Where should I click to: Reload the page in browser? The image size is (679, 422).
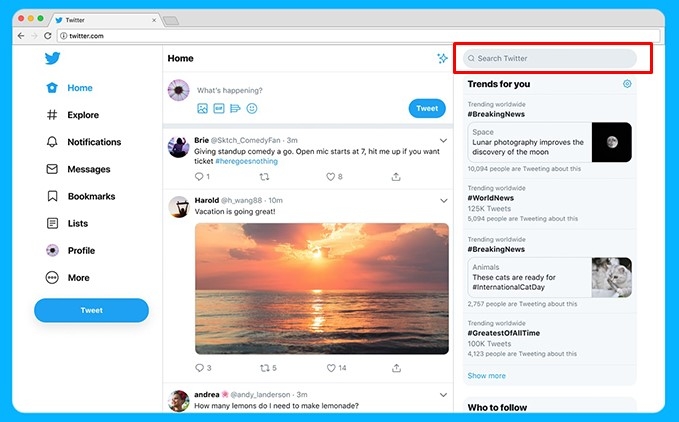tap(48, 36)
